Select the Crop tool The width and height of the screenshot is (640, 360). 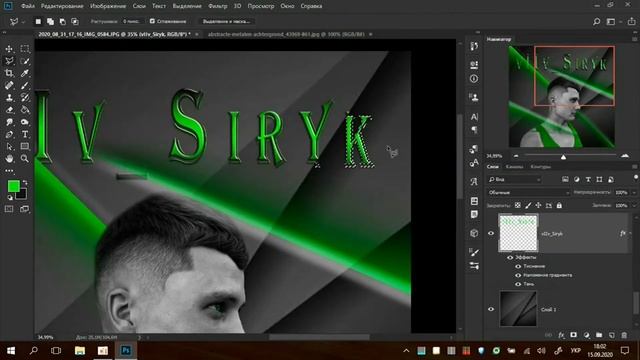pos(9,73)
